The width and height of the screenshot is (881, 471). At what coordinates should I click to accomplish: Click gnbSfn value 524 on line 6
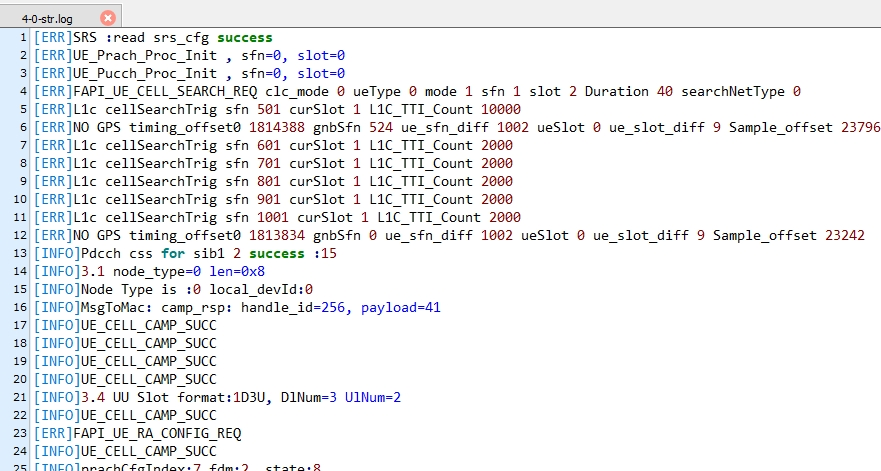click(380, 128)
